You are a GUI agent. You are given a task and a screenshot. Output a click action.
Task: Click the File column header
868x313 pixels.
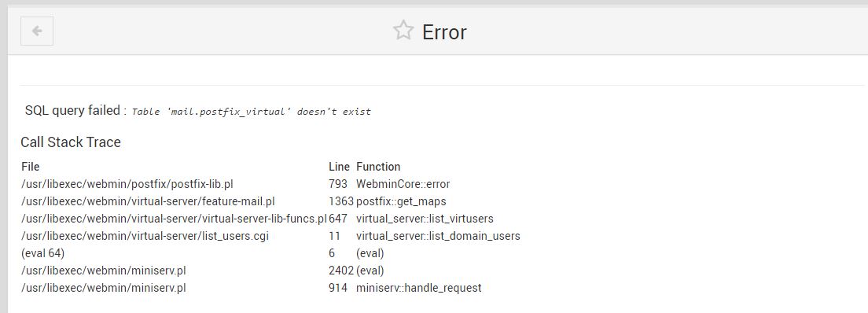(31, 167)
